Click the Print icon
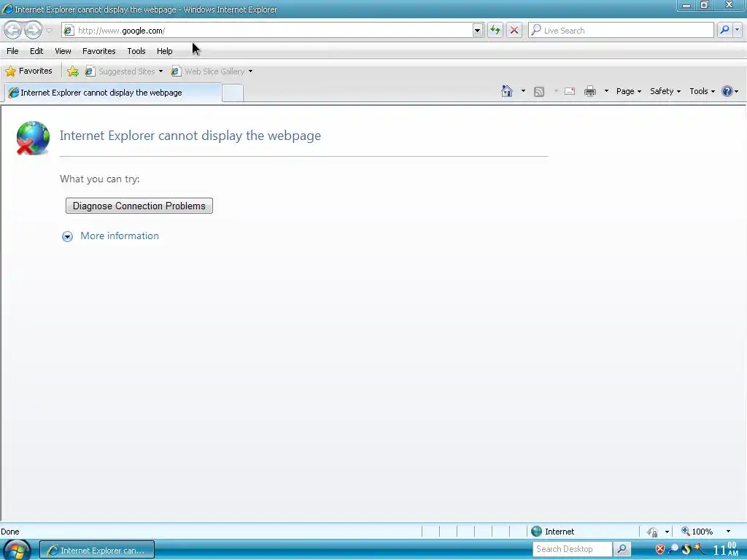 pyautogui.click(x=589, y=91)
